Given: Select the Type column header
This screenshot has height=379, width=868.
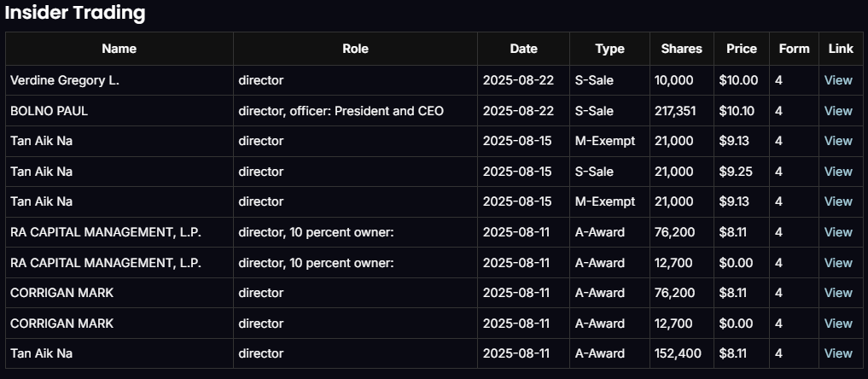Looking at the screenshot, I should pos(609,49).
